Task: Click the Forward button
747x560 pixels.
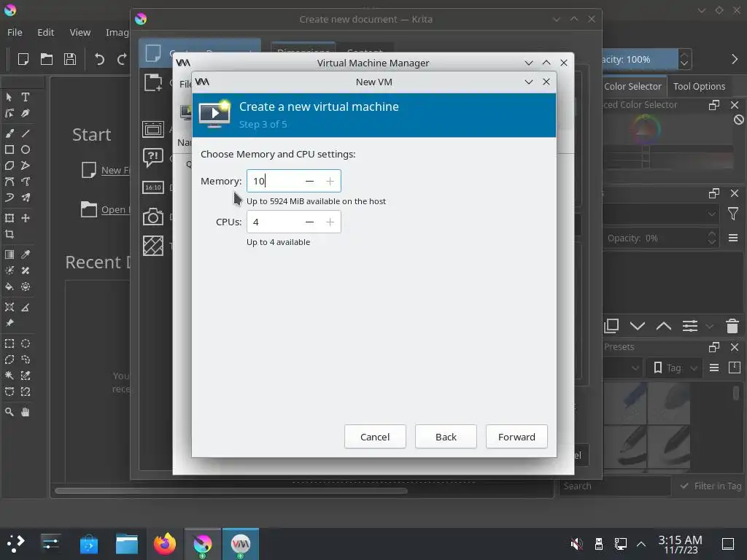Action: [x=516, y=437]
